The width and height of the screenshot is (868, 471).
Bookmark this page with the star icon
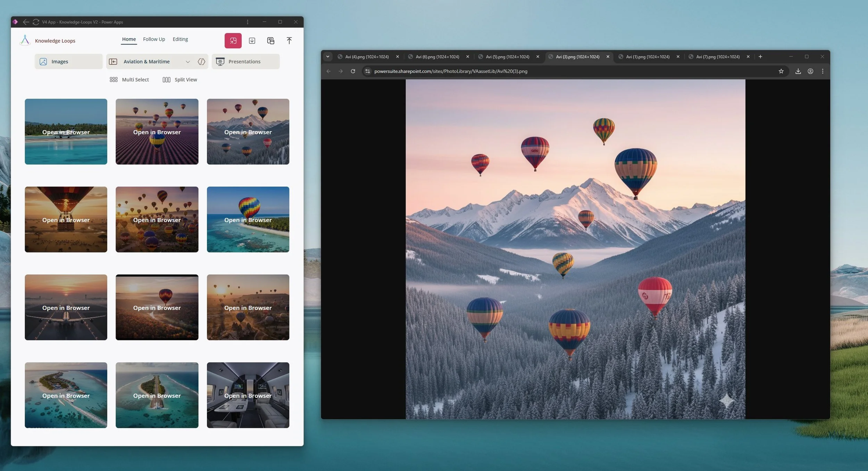pyautogui.click(x=781, y=71)
